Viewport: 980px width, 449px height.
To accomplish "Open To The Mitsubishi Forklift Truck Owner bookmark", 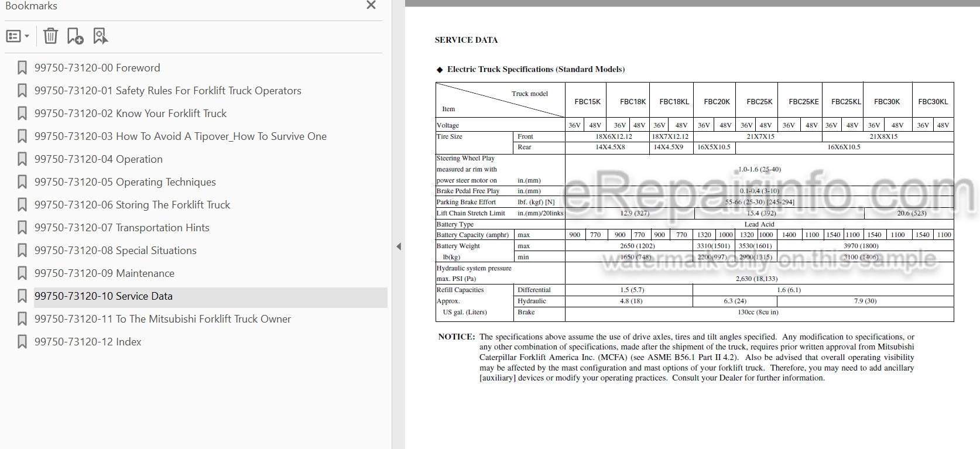I will (162, 319).
